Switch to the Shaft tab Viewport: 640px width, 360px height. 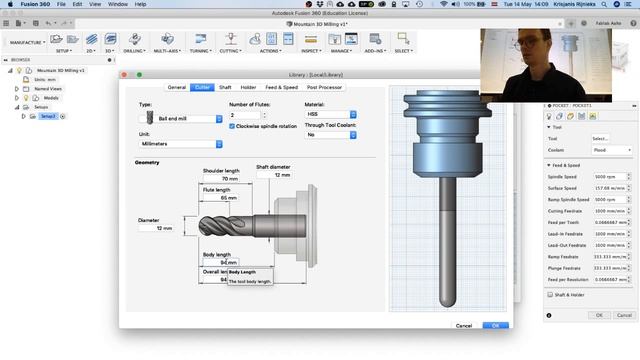pyautogui.click(x=225, y=87)
